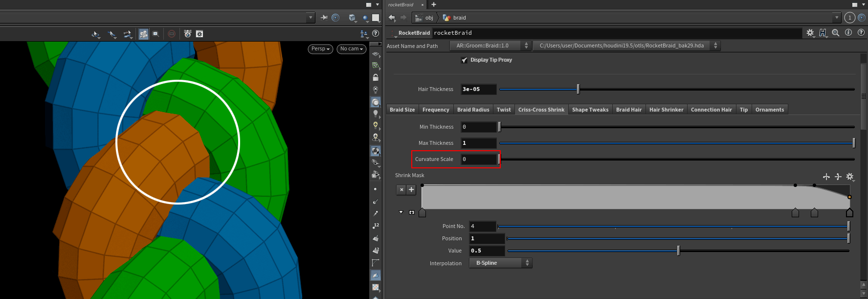Click the highlighted magnifier sphere icon in sidebar

click(x=376, y=102)
